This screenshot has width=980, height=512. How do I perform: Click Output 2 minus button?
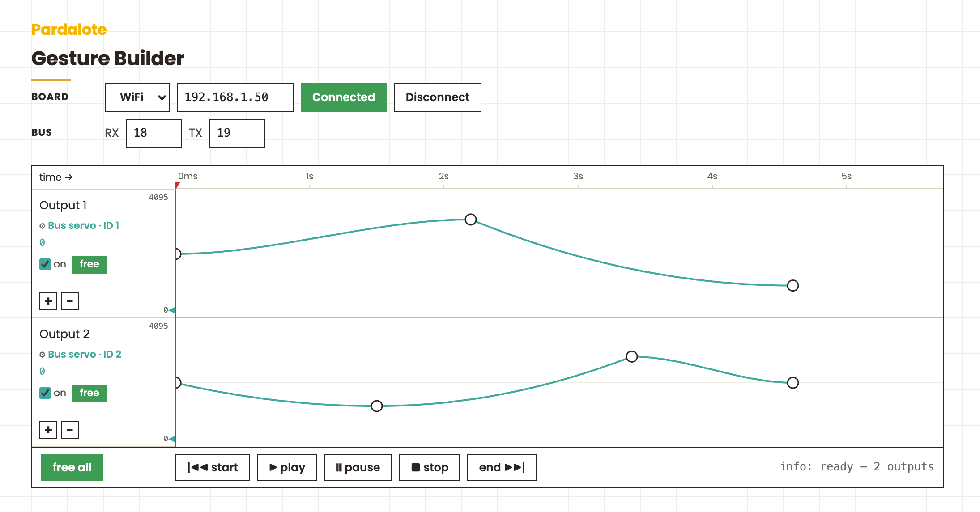pos(70,430)
